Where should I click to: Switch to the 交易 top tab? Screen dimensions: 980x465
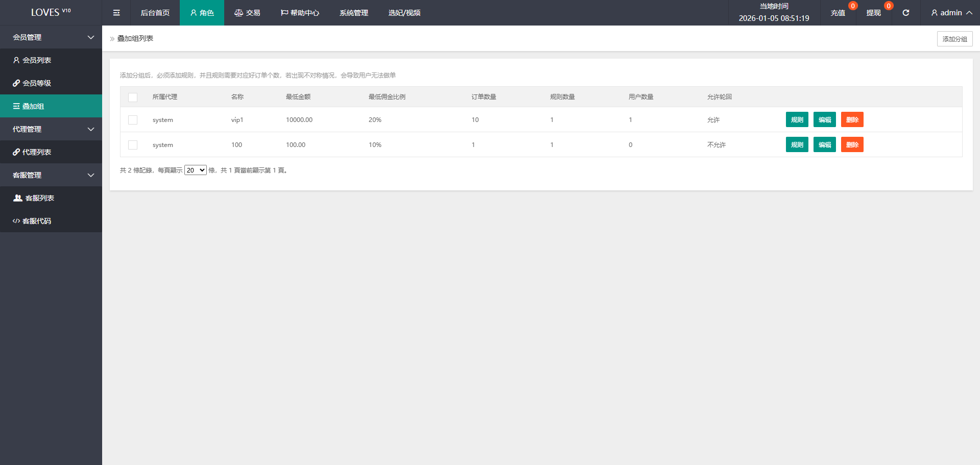pyautogui.click(x=247, y=13)
